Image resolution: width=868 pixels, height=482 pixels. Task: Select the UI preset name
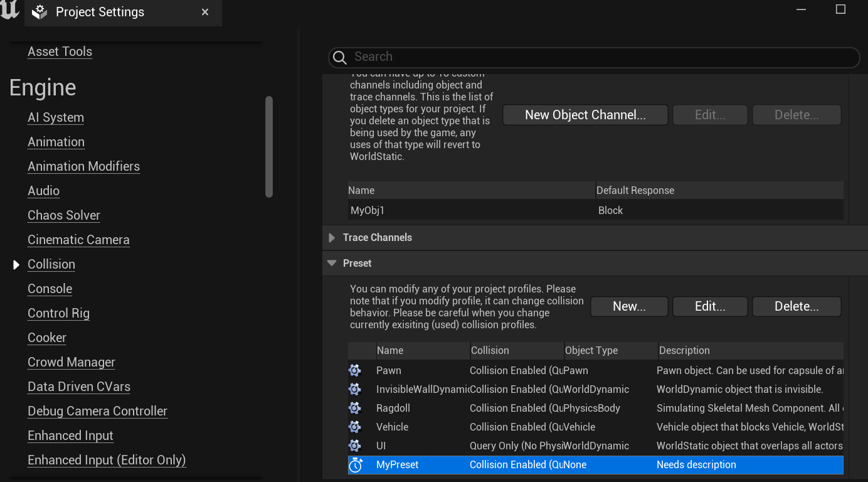click(x=381, y=446)
